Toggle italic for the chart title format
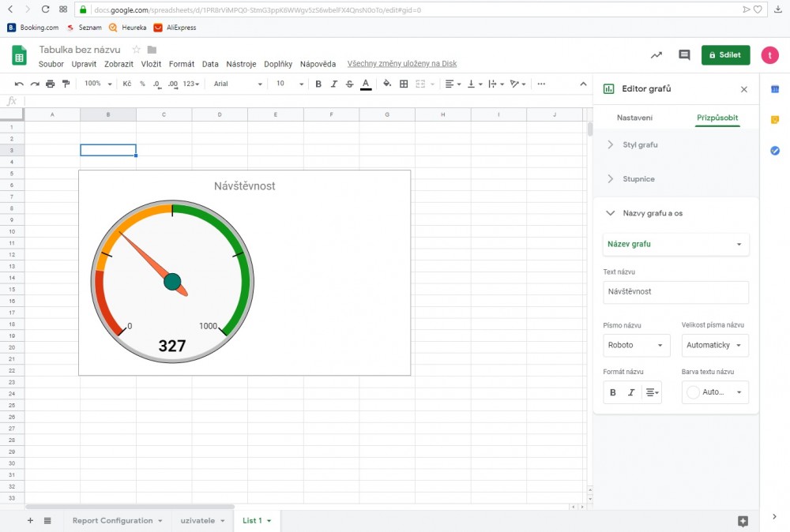 coord(631,392)
